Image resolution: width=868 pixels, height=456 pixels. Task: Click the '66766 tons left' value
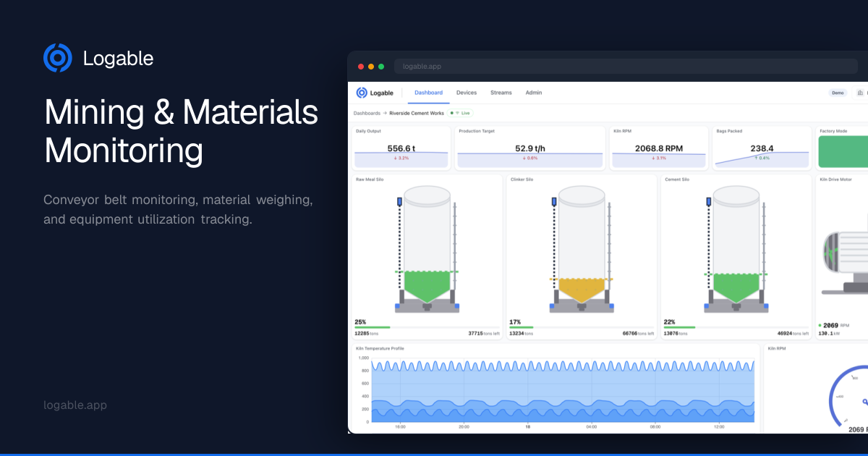[x=639, y=334]
